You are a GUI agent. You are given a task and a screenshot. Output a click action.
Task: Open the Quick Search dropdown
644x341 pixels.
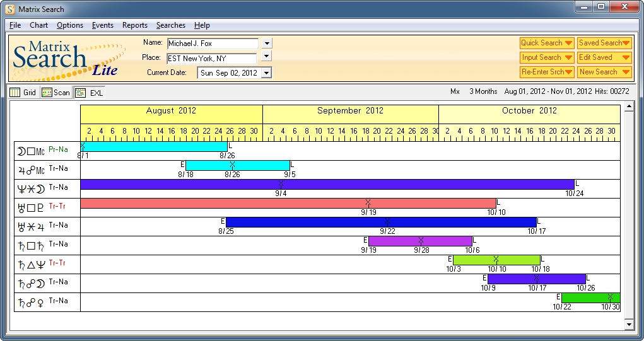547,43
